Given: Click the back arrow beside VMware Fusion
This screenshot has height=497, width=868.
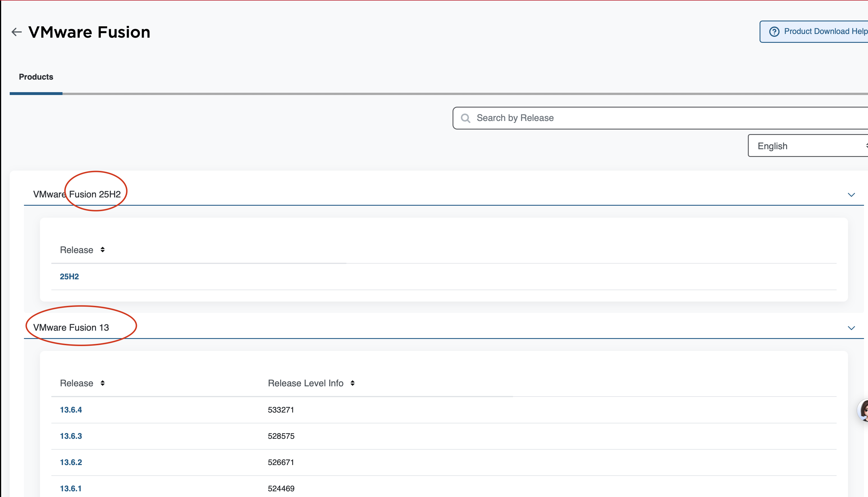Looking at the screenshot, I should pyautogui.click(x=16, y=32).
